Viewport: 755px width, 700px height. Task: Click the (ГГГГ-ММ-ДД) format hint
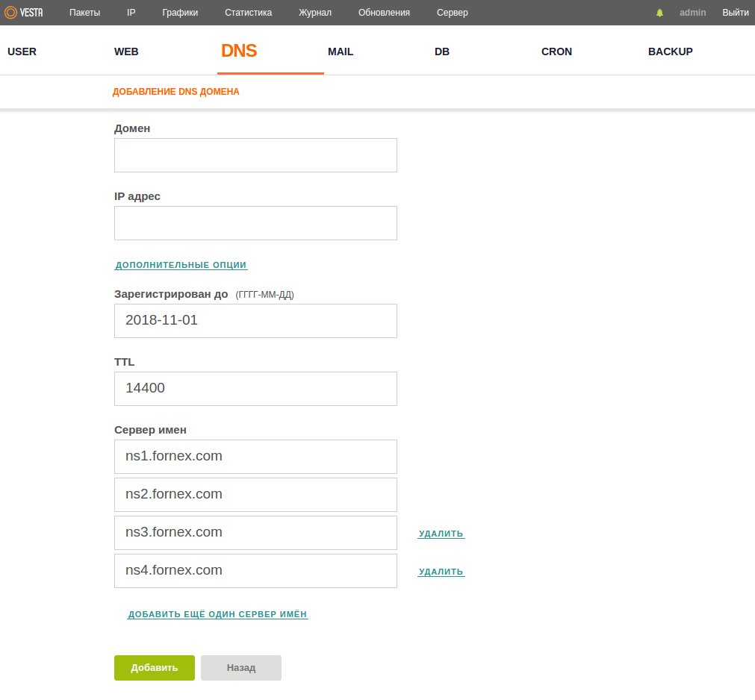[x=265, y=295]
